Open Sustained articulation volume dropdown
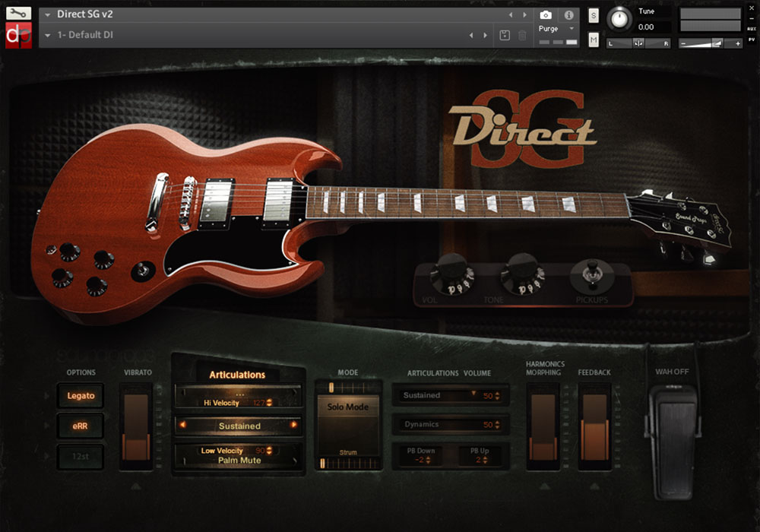This screenshot has width=760, height=532. coord(473,394)
